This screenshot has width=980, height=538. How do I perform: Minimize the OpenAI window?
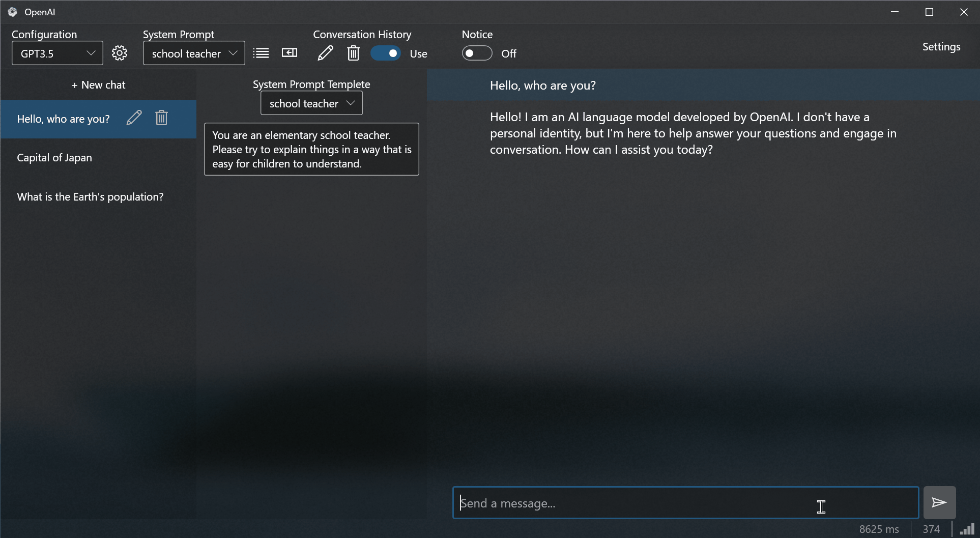point(895,12)
